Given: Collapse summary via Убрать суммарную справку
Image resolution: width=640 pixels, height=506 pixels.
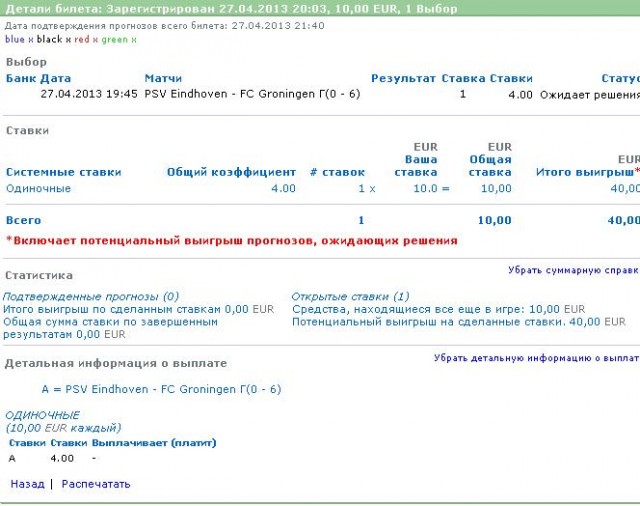Looking at the screenshot, I should click(573, 270).
